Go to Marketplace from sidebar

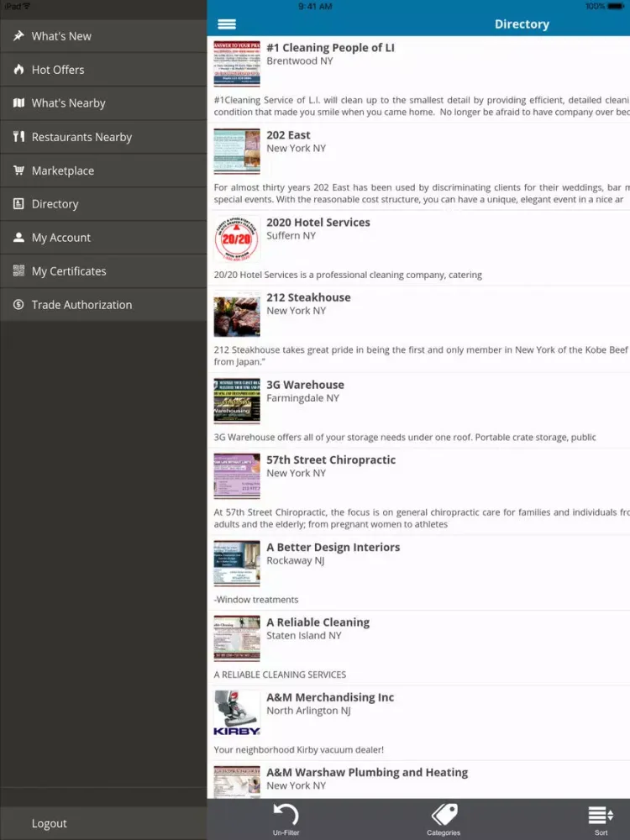pyautogui.click(x=103, y=171)
